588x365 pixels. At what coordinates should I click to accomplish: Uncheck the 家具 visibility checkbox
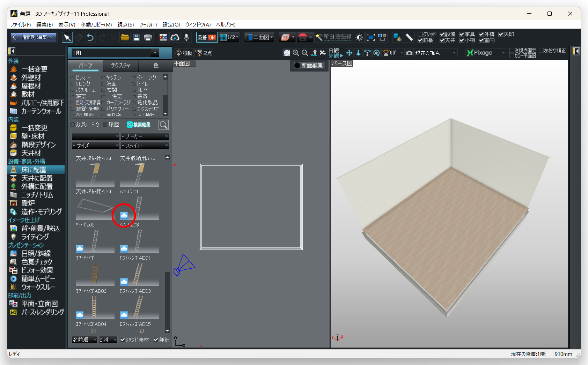[462, 34]
